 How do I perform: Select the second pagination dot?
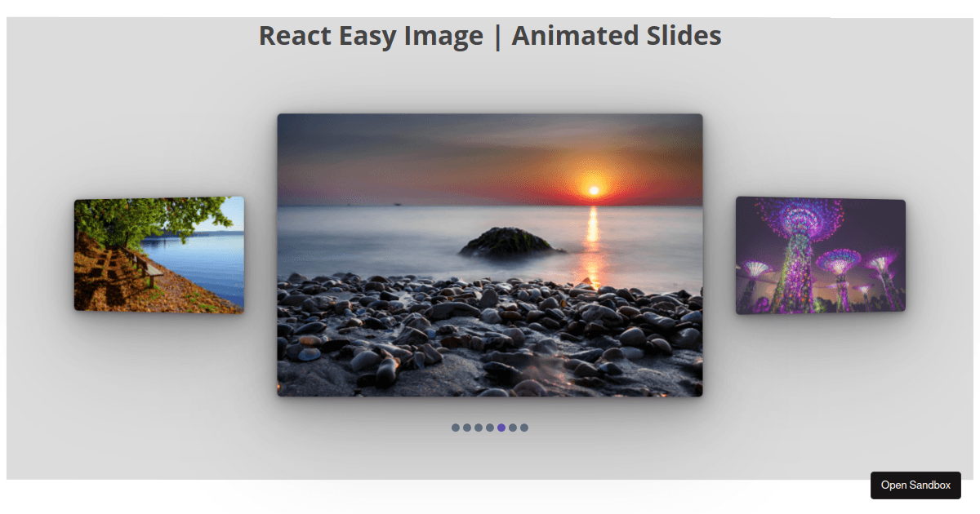pos(466,427)
